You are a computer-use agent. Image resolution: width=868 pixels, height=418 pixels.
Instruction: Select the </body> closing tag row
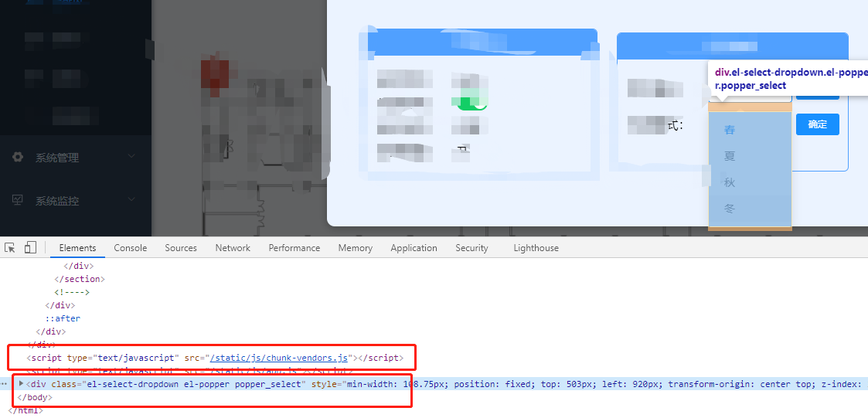tap(35, 397)
